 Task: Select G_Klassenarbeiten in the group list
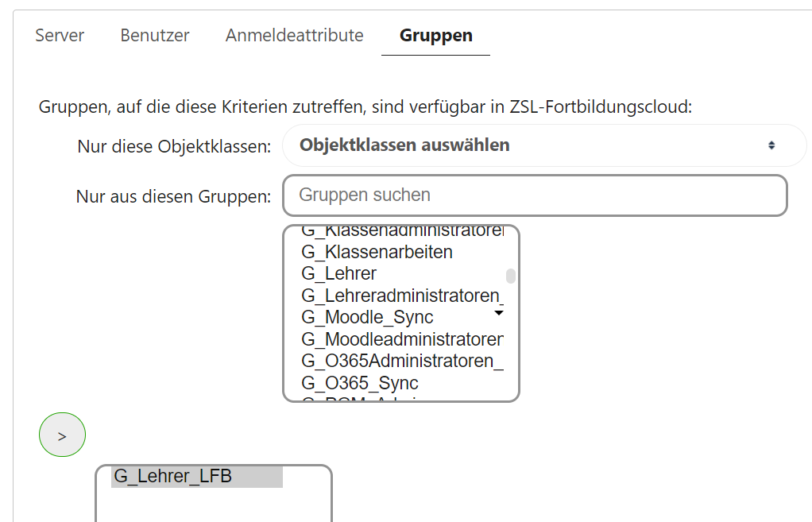coord(377,253)
